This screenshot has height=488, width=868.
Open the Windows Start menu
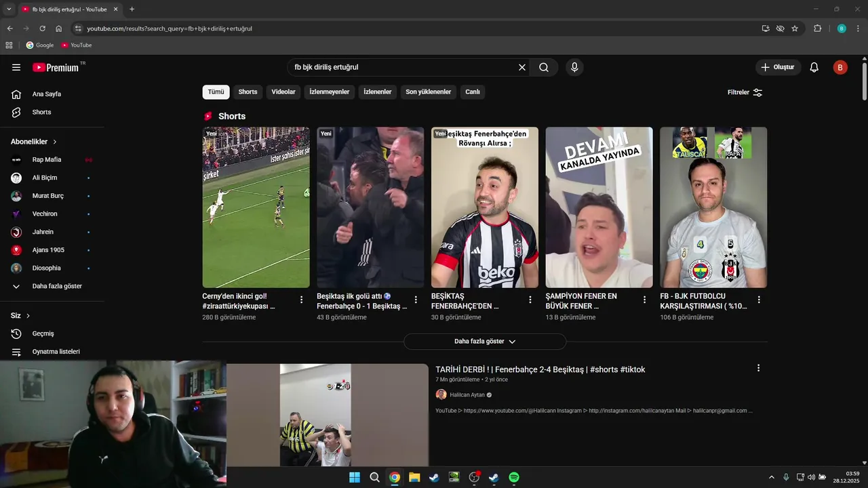355,477
